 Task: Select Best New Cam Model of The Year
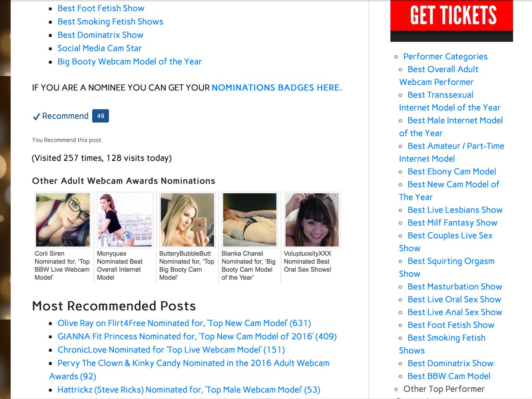tap(449, 191)
